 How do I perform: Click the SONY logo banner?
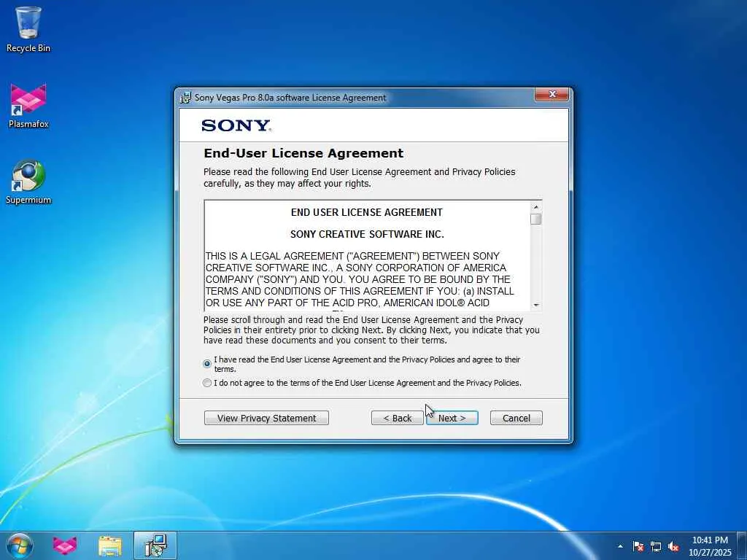click(x=236, y=125)
